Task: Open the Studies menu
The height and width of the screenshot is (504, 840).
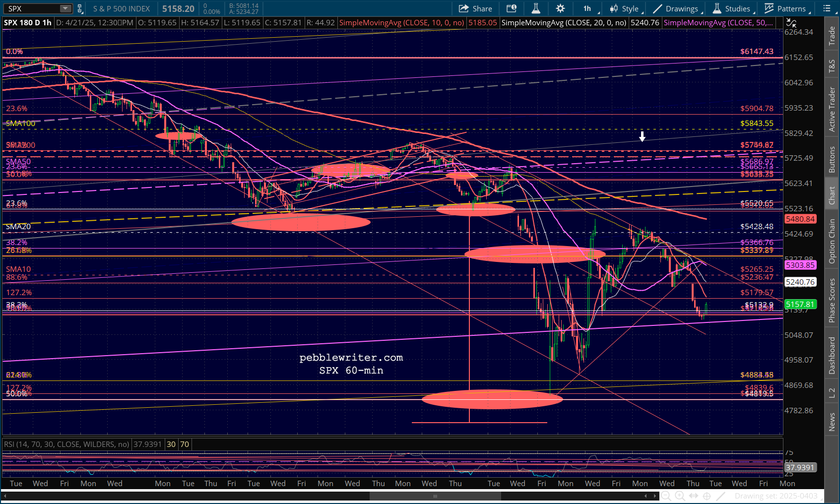Action: [732, 8]
